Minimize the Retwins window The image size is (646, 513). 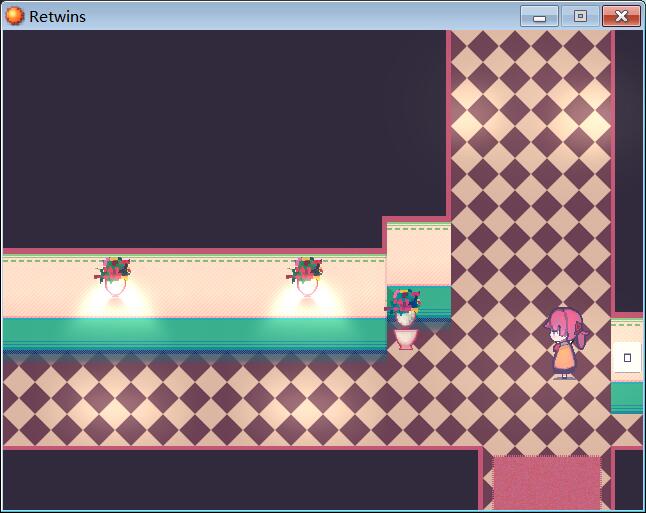539,16
